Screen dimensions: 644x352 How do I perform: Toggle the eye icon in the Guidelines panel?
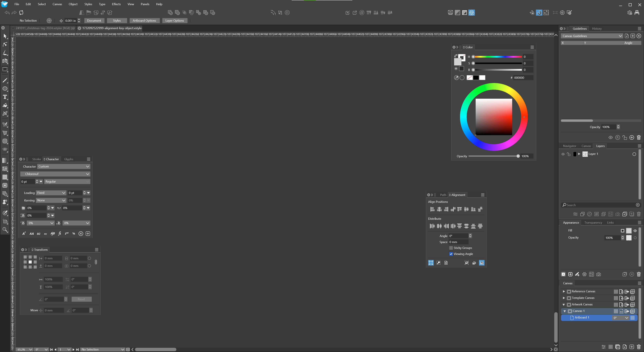pos(610,137)
